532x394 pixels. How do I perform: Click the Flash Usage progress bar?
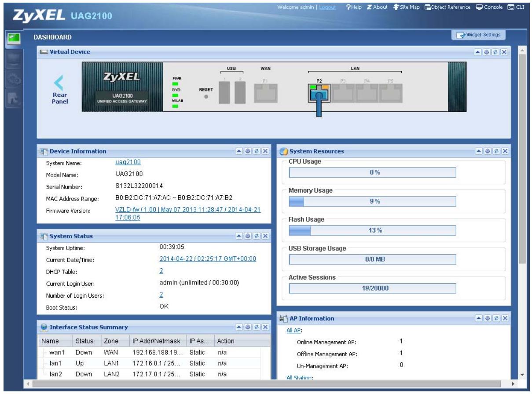pyautogui.click(x=372, y=230)
